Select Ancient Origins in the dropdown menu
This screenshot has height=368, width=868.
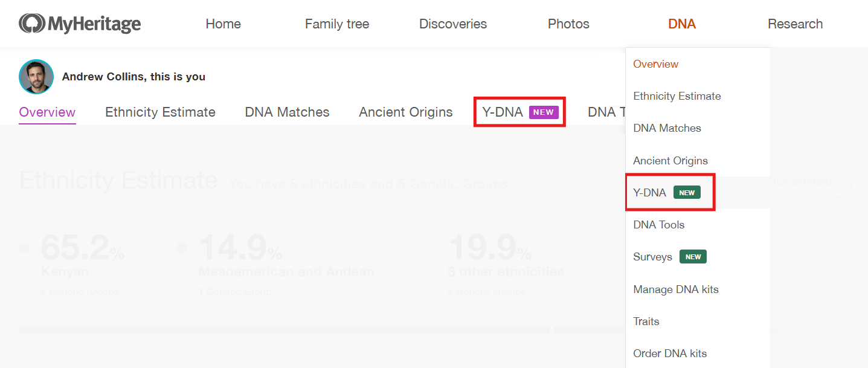click(670, 161)
